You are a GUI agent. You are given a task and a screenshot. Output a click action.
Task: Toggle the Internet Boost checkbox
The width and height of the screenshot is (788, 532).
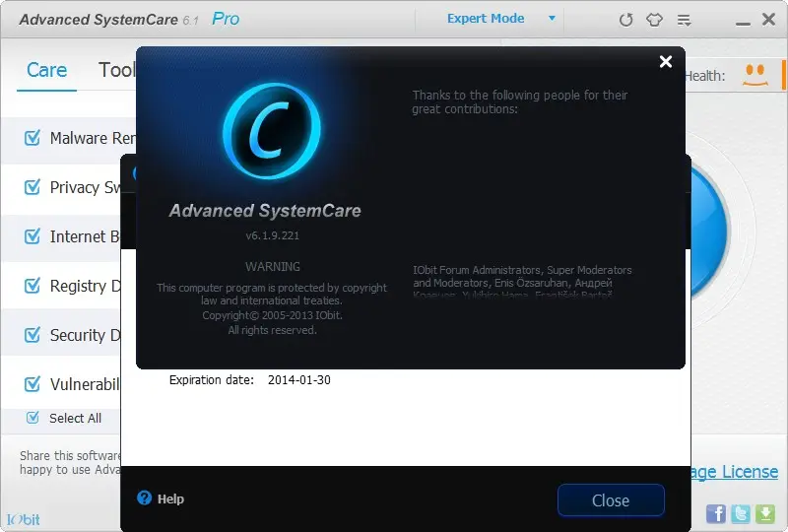point(33,235)
